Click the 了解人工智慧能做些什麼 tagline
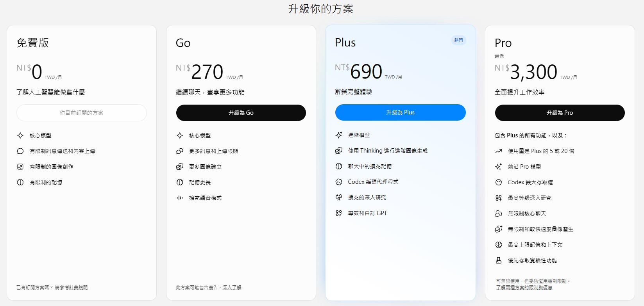The height and width of the screenshot is (306, 644). coord(51,92)
